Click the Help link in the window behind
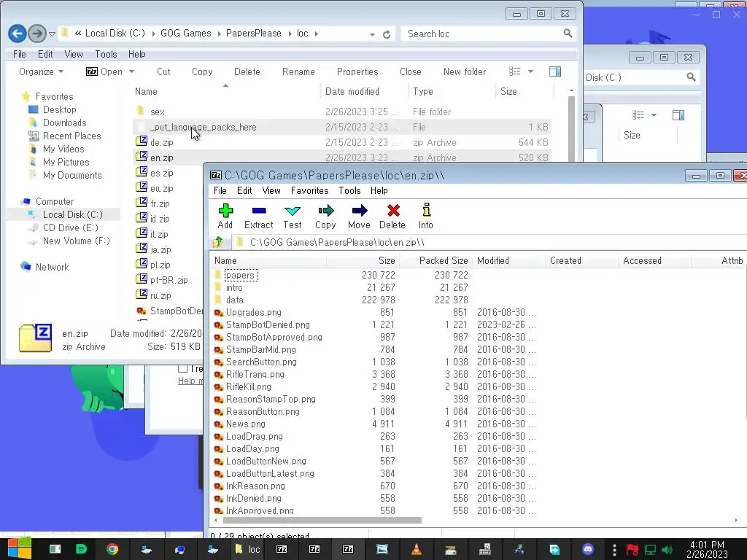747x560 pixels. point(190,381)
